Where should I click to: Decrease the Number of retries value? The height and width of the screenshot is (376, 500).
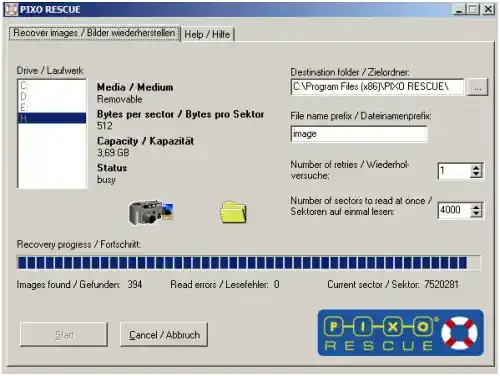(476, 174)
